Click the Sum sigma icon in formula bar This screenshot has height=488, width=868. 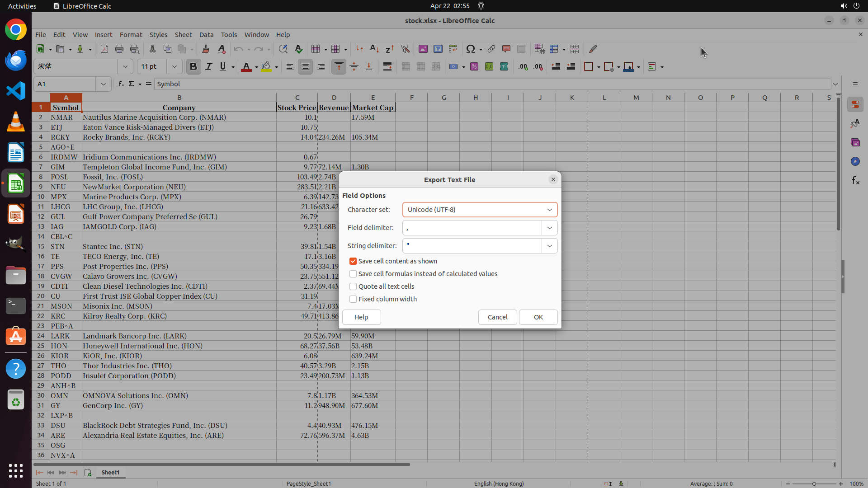tap(132, 84)
